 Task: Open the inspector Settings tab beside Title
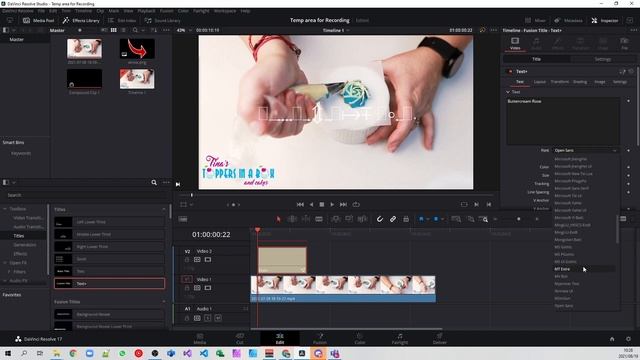click(602, 59)
